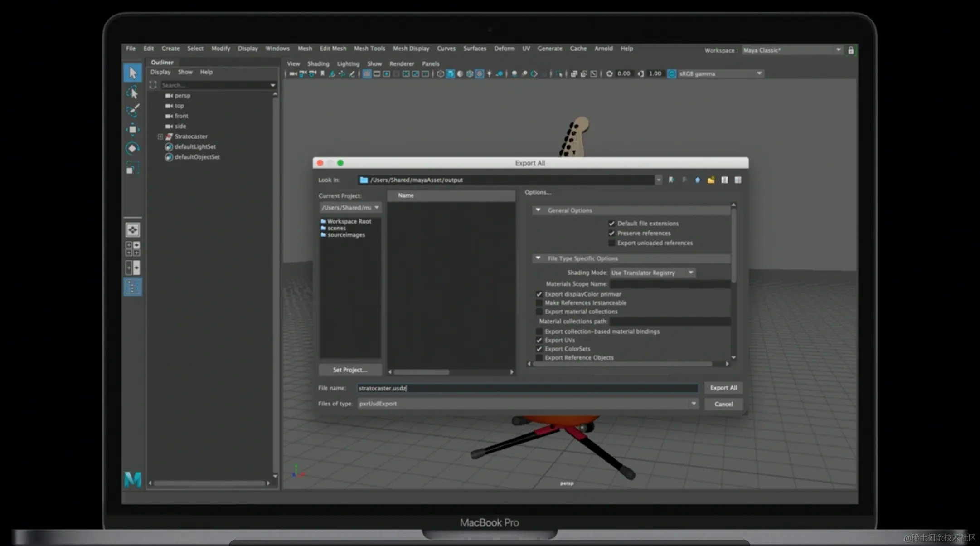
Task: Click the exposure icon before 0.00
Action: point(609,73)
